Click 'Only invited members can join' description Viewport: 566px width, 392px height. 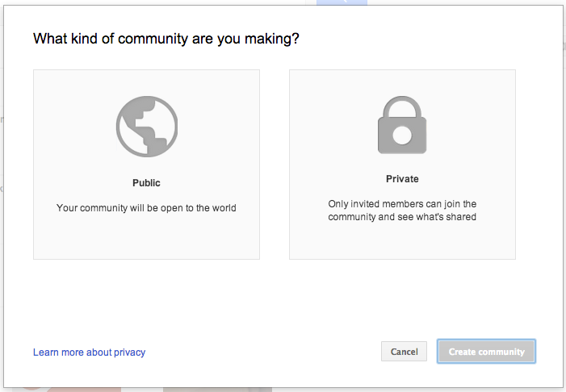click(402, 211)
